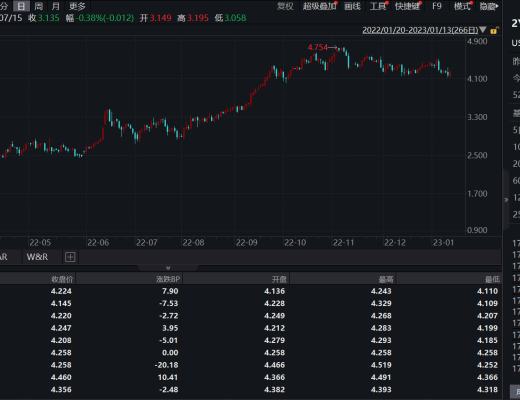Viewport: 520px width, 400px height.
Task: Select the opening price cell 4.466
Action: coord(275,365)
